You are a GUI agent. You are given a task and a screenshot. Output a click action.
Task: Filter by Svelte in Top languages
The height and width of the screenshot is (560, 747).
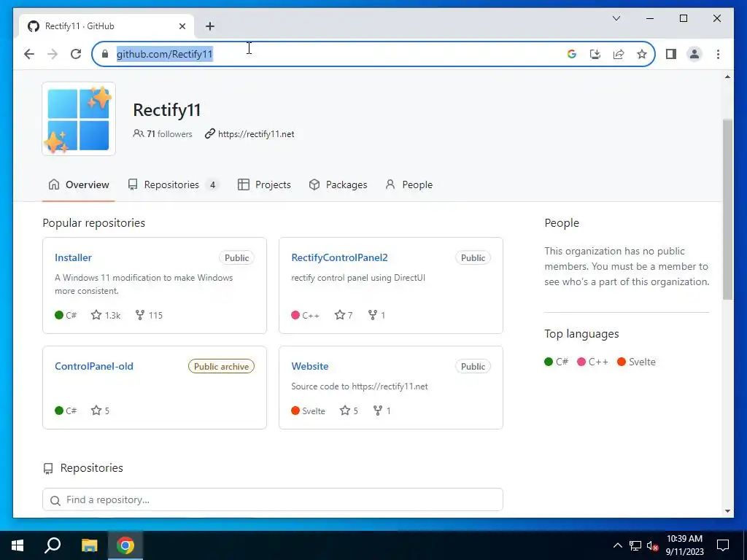click(636, 362)
